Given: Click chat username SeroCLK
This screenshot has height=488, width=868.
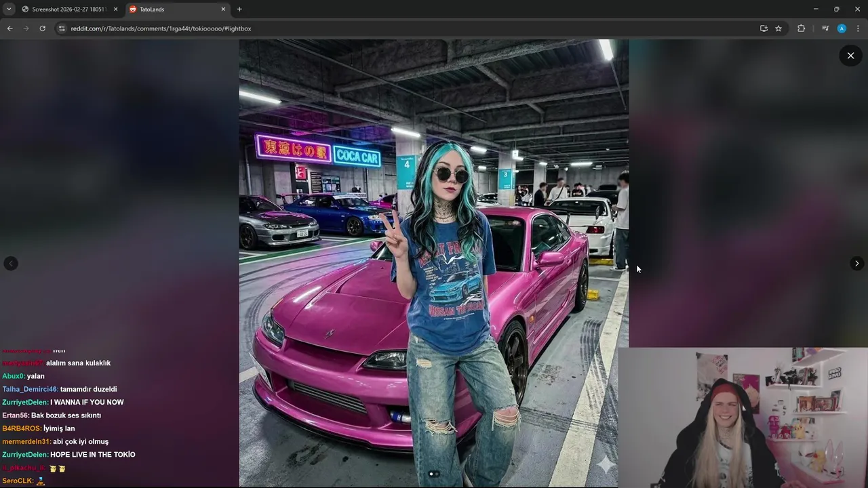Looking at the screenshot, I should coord(18,481).
